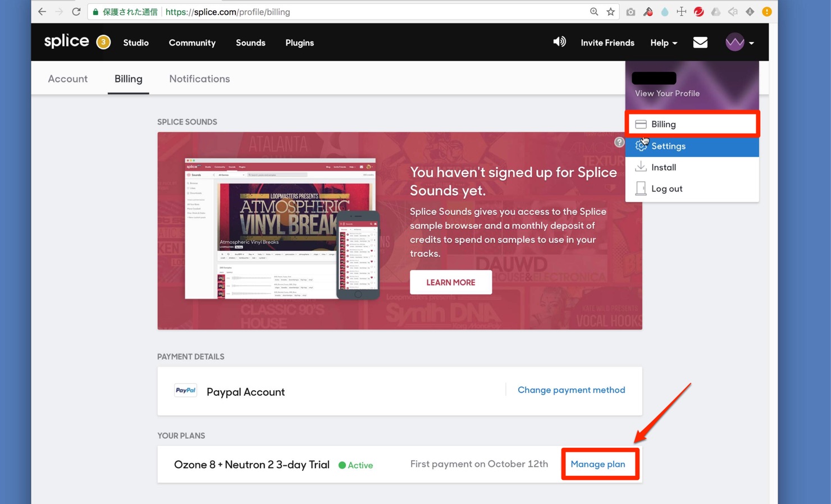Click Invite Friends in the header
The image size is (831, 504).
(x=608, y=43)
